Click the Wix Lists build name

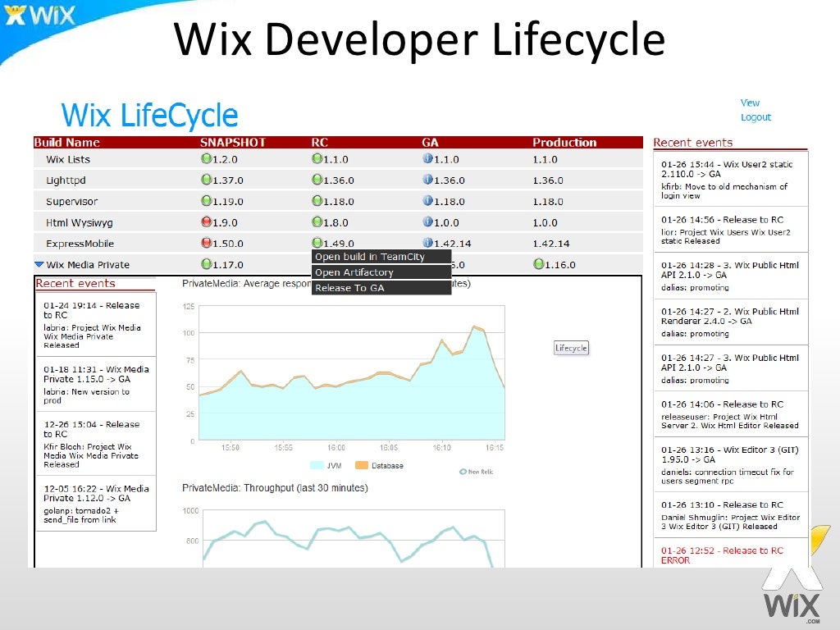click(68, 159)
